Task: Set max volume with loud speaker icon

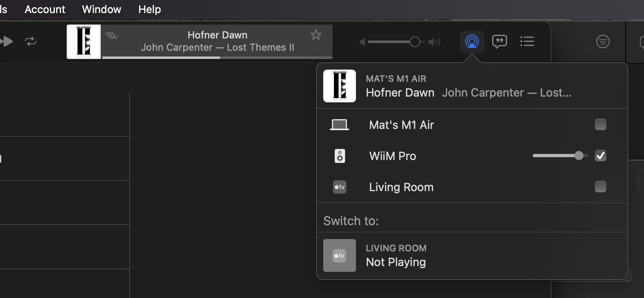Action: pyautogui.click(x=435, y=42)
